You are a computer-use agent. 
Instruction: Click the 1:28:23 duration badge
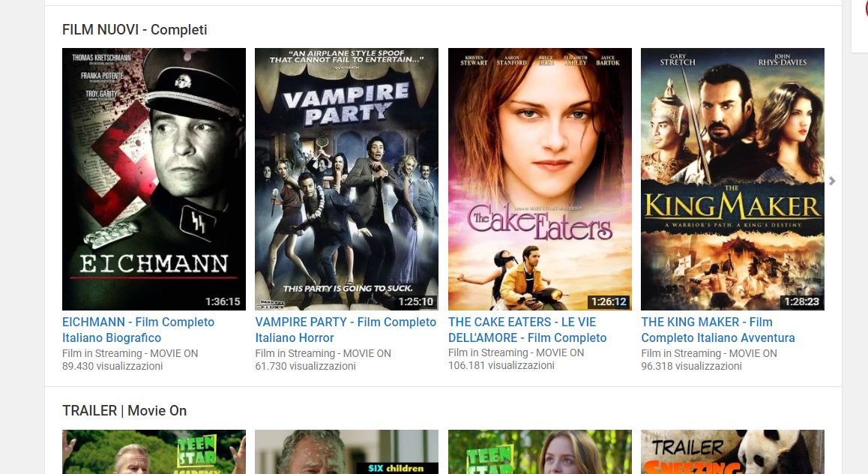(x=802, y=301)
